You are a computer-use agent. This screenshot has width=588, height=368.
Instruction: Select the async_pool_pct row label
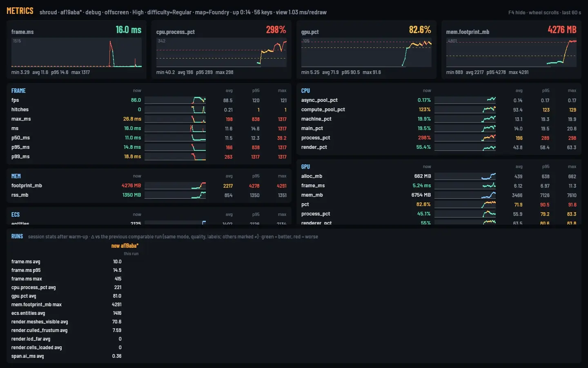point(319,100)
